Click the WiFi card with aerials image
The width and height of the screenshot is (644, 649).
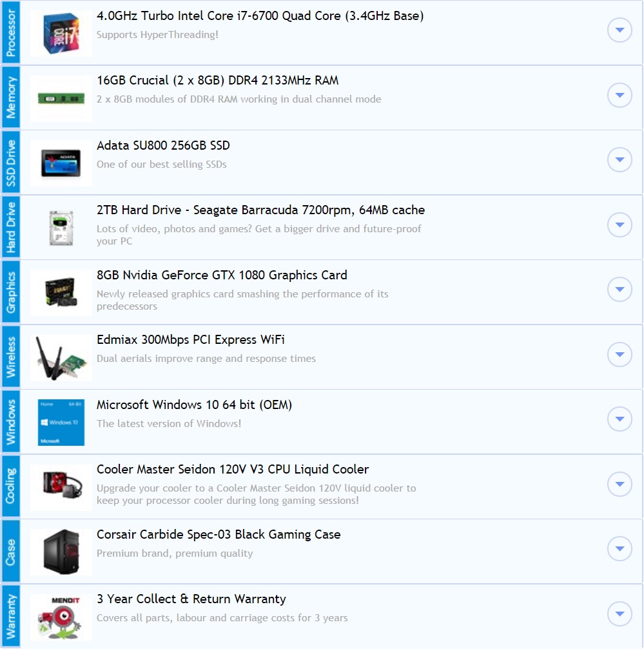click(61, 357)
